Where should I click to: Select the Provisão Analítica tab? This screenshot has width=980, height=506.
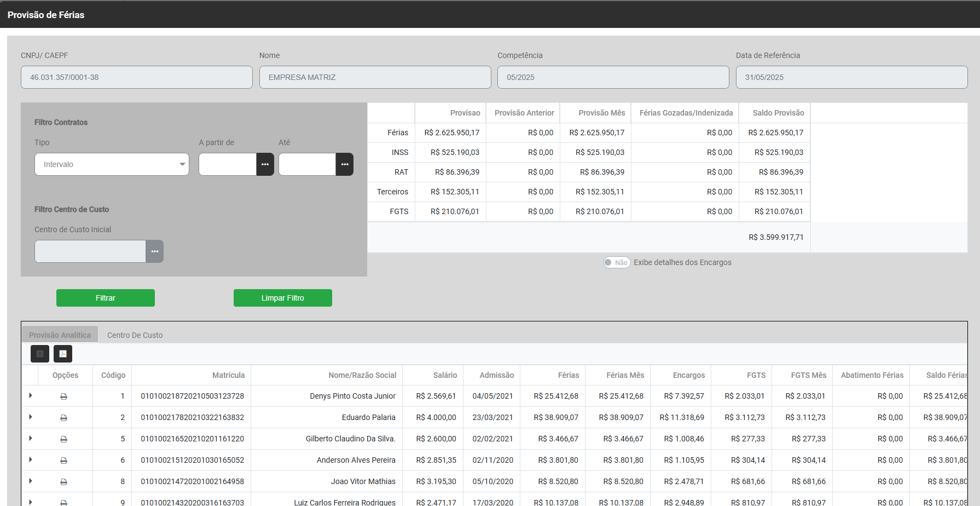pos(60,335)
